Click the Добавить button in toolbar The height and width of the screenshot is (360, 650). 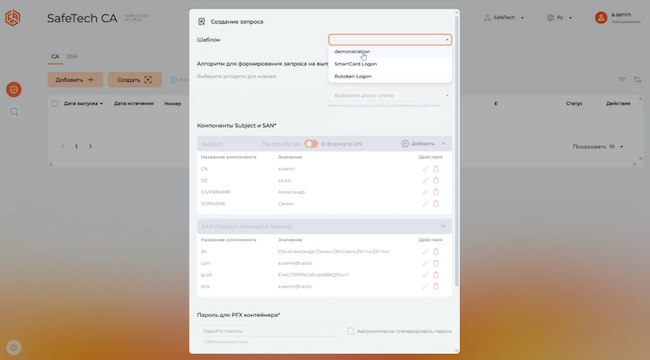[x=75, y=80]
